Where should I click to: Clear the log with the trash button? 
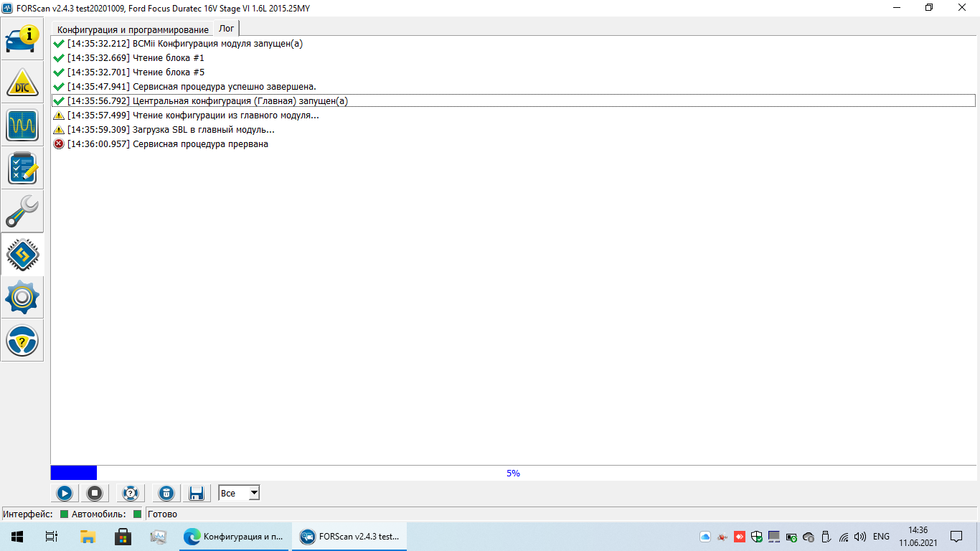166,493
